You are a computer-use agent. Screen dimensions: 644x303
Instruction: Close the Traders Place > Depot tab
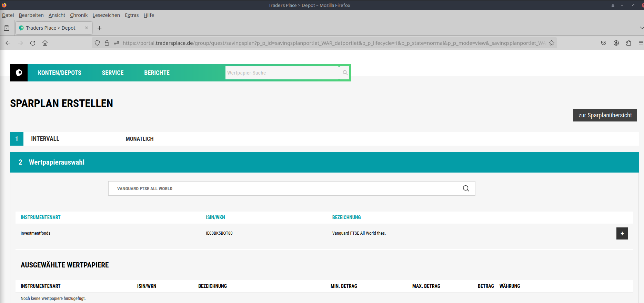87,28
